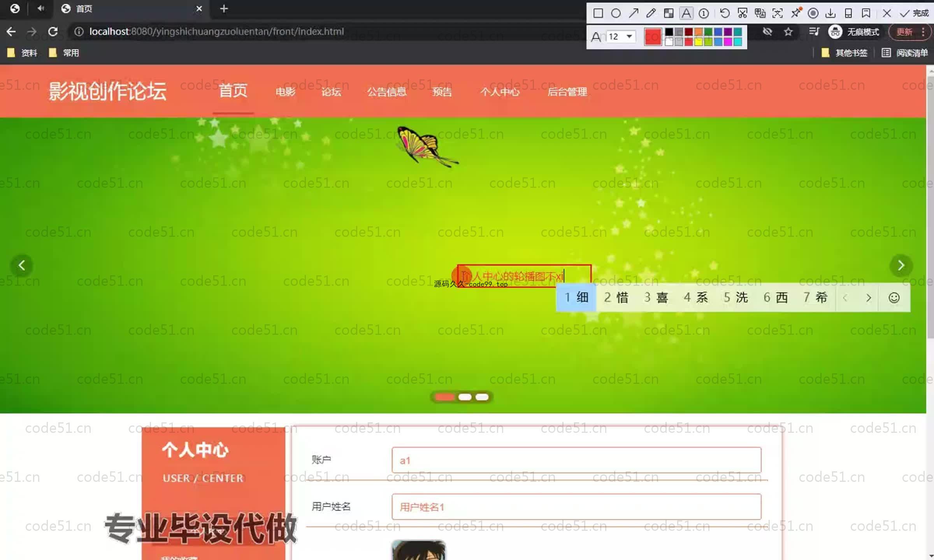Confirm screenshot with 完成 button
This screenshot has height=560, width=934.
(x=915, y=14)
